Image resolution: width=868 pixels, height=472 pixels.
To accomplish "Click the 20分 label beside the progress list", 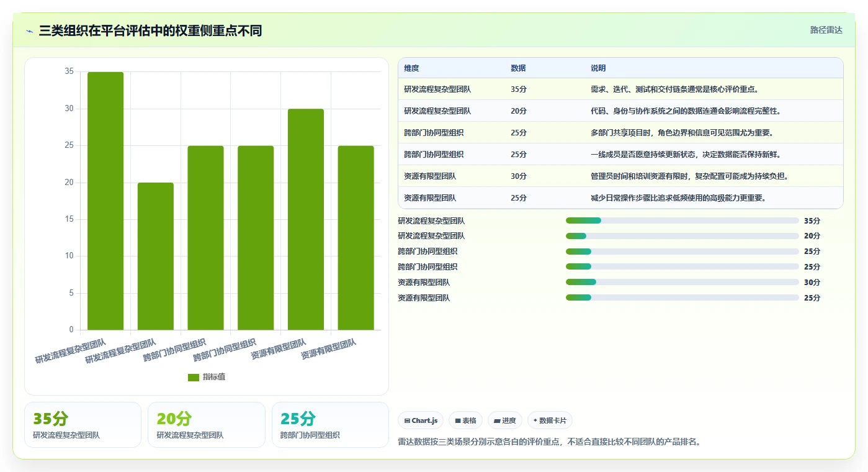I will 812,236.
